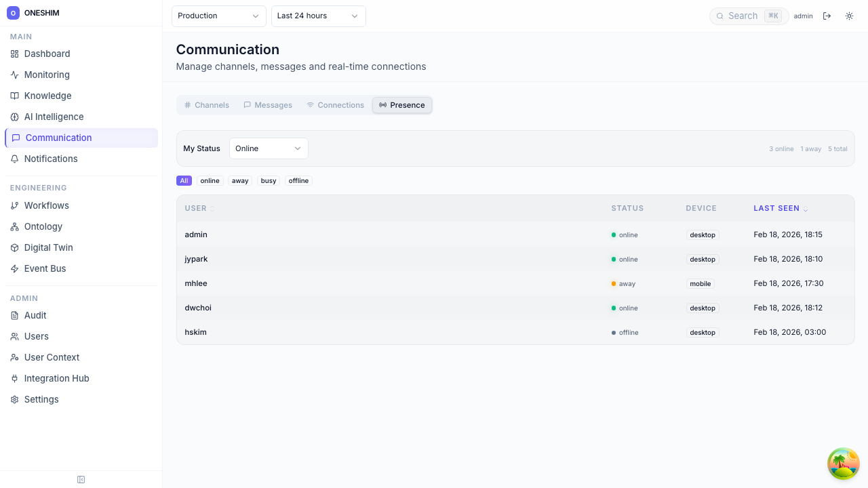Open the Workflows page link

pos(46,206)
